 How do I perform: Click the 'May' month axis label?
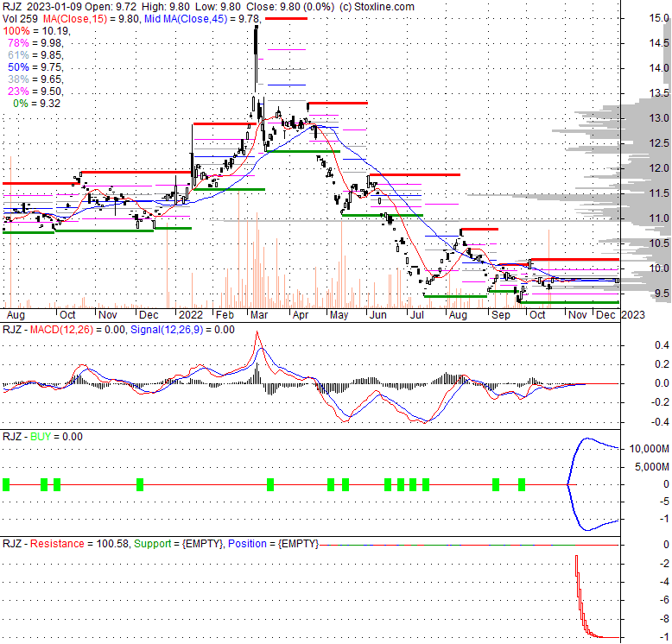point(339,315)
